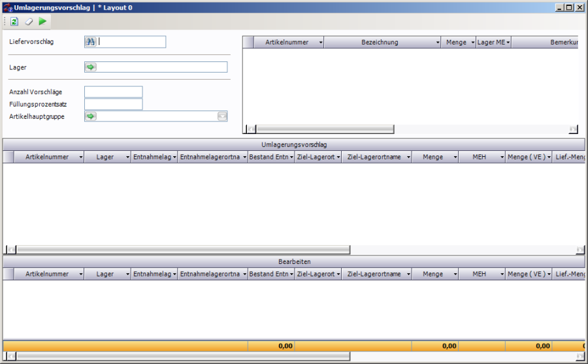
Task: Open MEH column filter in Bearbeiten grid
Action: coord(501,274)
